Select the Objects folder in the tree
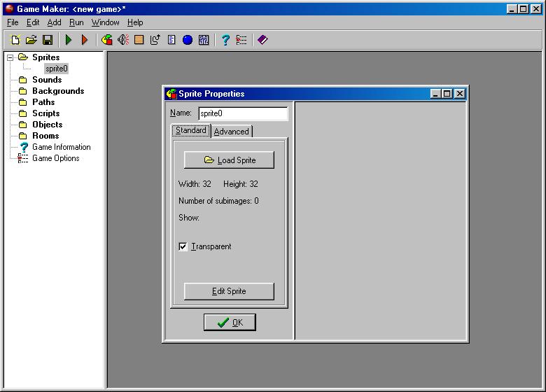 (x=47, y=125)
